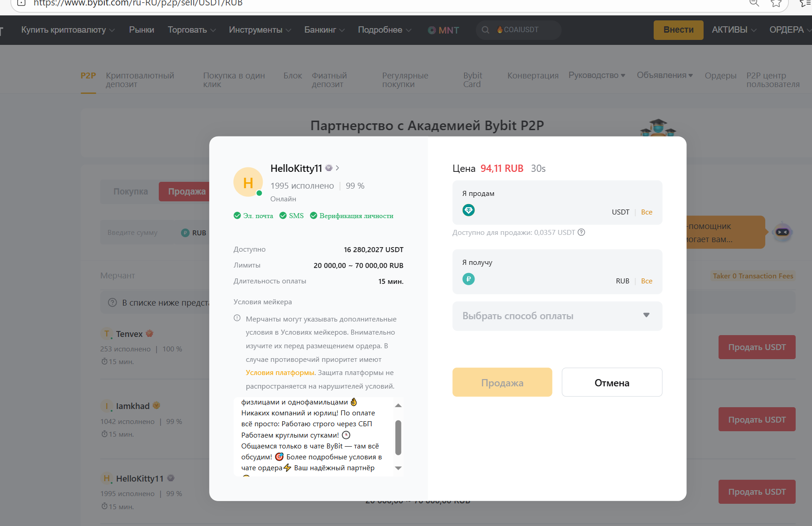
Task: Open the Фиатный депозит tab
Action: (x=329, y=80)
